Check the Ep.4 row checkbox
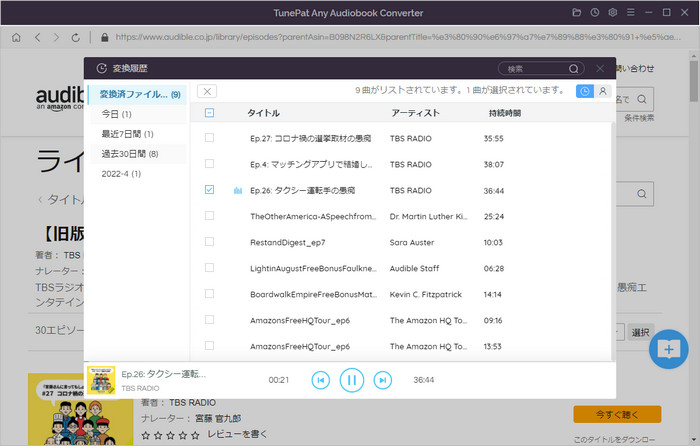700x446 pixels. click(209, 164)
